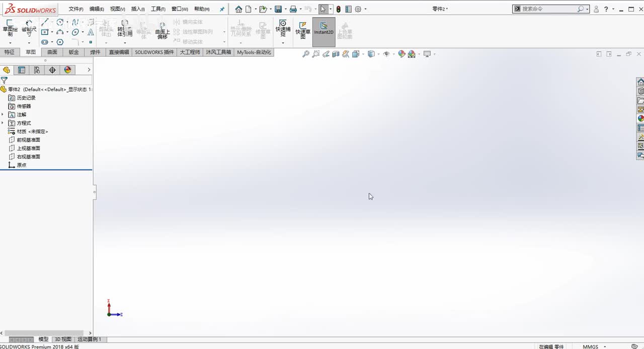
Task: Click the Apply Scene icon
Action: [x=412, y=54]
